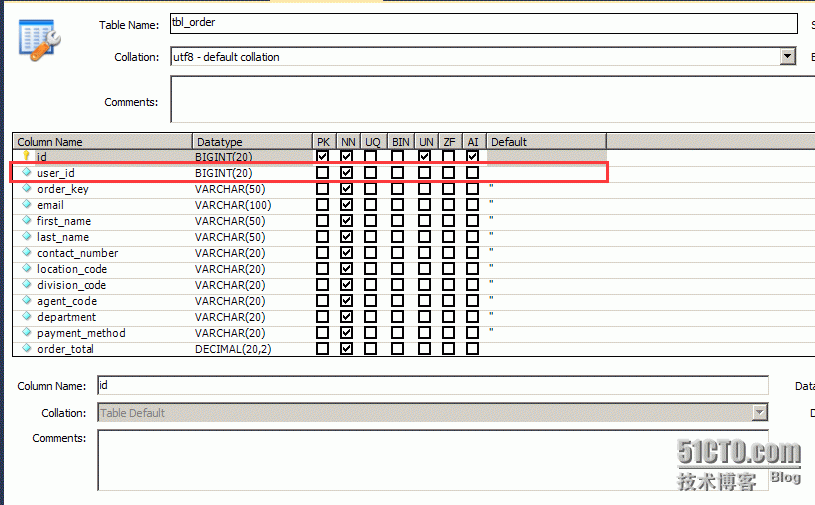Enable UN checkbox for order_total
This screenshot has height=505, width=815.
(x=425, y=349)
